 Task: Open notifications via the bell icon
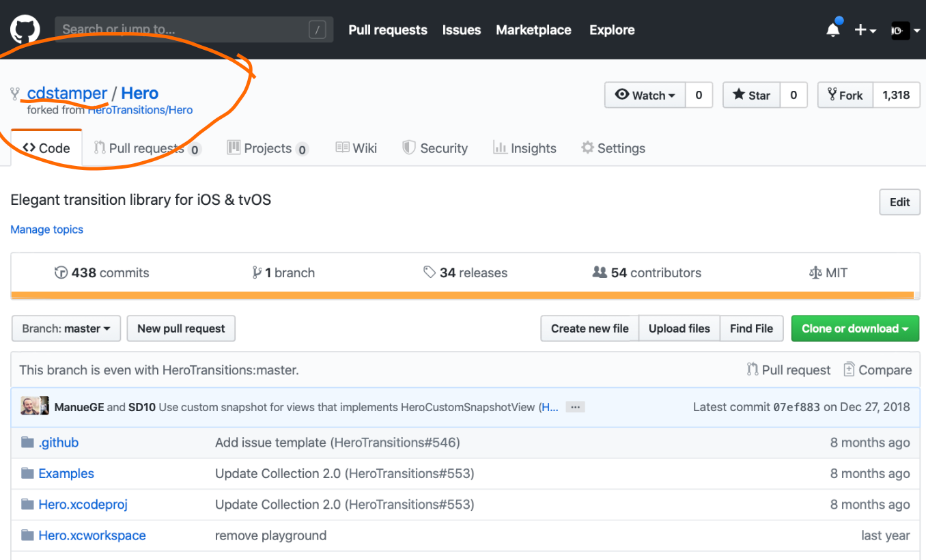point(832,29)
